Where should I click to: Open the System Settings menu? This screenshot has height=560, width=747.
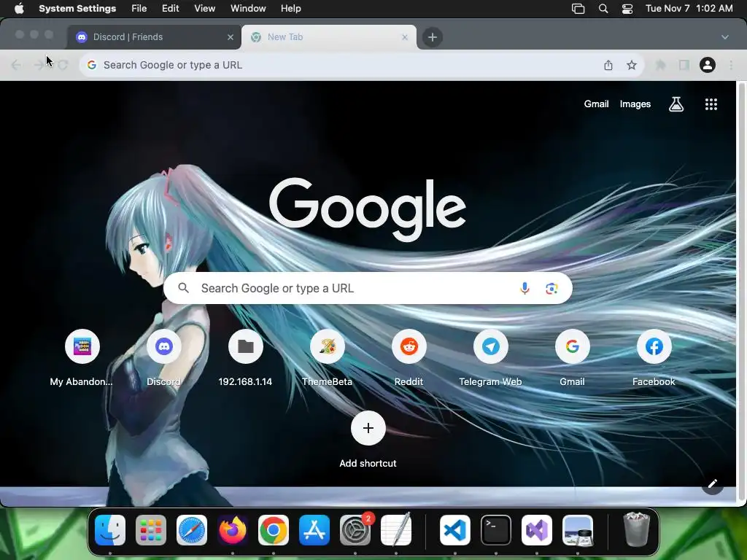pos(77,9)
